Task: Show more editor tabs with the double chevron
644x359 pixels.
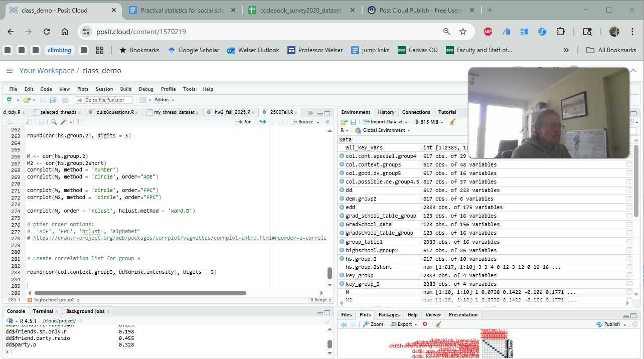Action: click(x=310, y=113)
